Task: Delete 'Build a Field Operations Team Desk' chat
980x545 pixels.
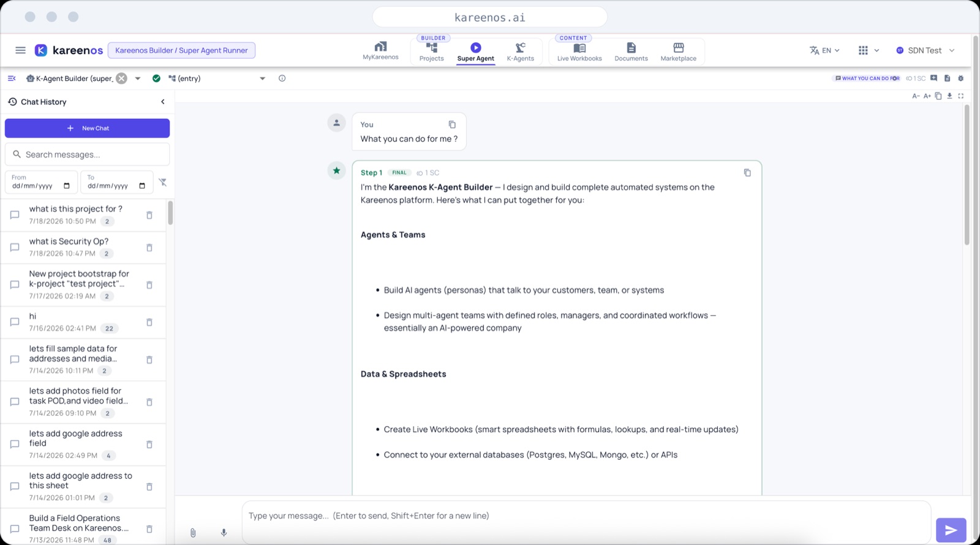Action: [149, 529]
